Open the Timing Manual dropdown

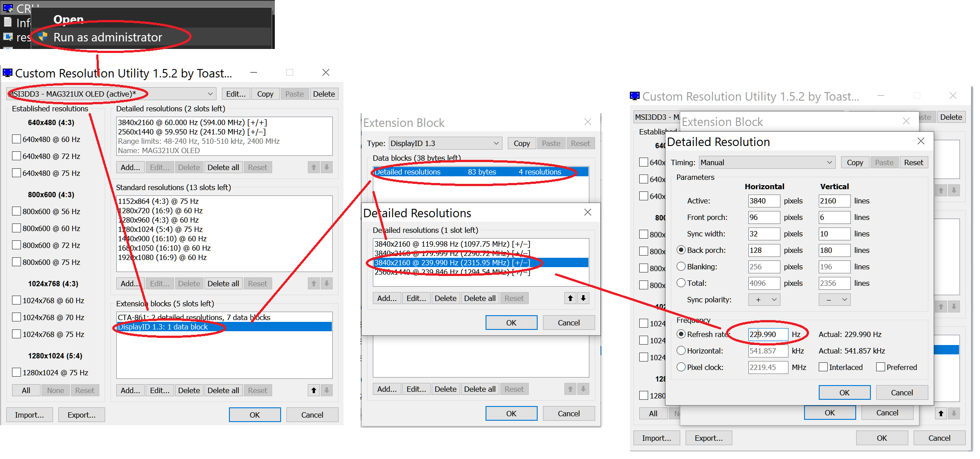pyautogui.click(x=766, y=162)
